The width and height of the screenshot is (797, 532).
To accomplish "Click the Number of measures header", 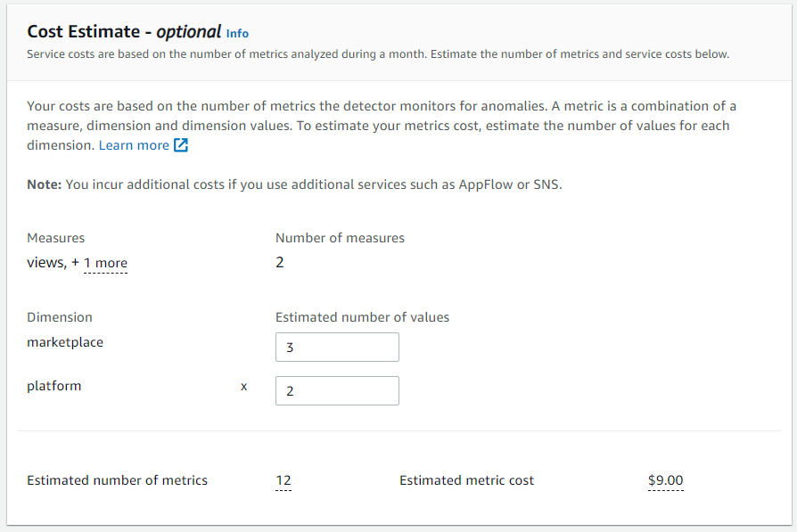I will coord(340,238).
